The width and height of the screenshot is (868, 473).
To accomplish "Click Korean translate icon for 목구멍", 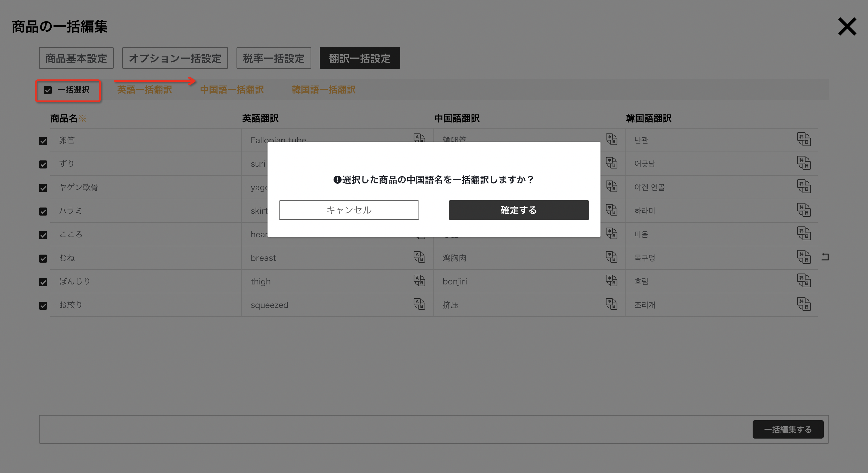I will point(804,257).
